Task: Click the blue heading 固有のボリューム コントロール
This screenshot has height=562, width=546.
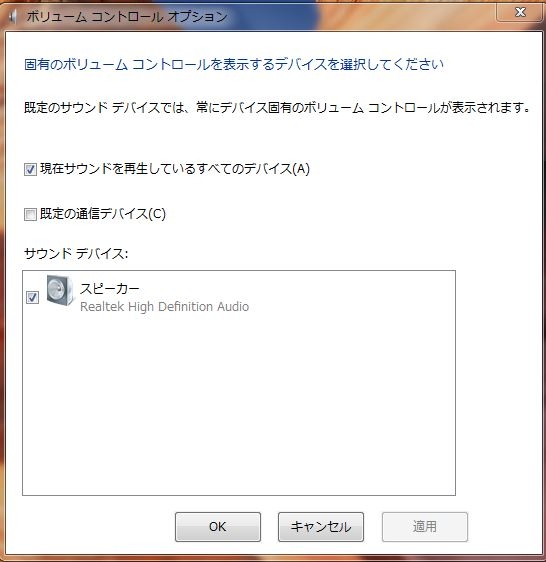Action: tap(234, 64)
